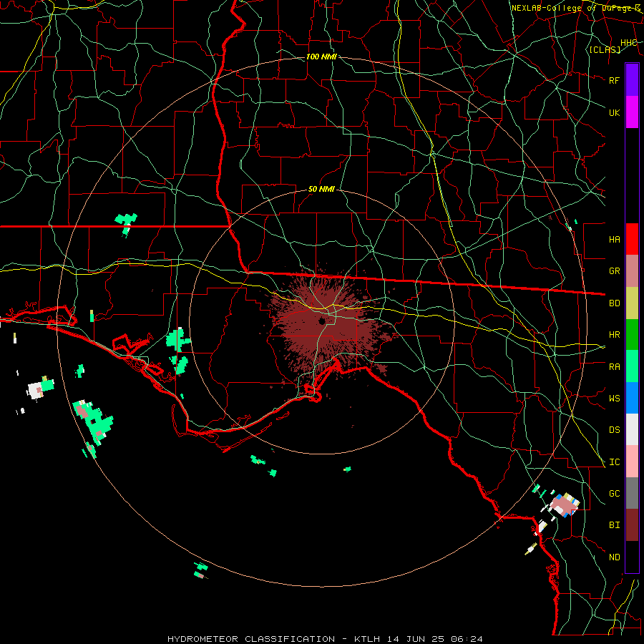Click the HYDROMETEOR CLASSIFICATION KTLH title text
The image size is (644, 644).
coord(325,639)
